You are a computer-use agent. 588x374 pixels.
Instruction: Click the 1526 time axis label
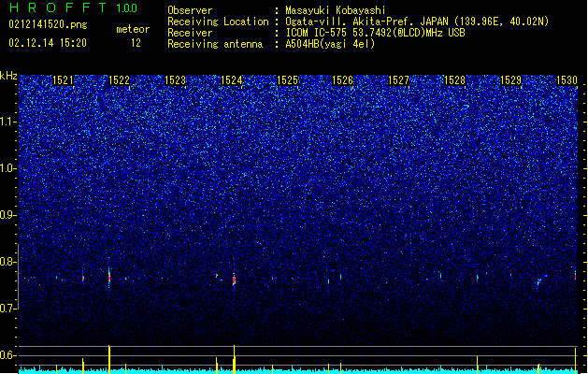tap(343, 80)
